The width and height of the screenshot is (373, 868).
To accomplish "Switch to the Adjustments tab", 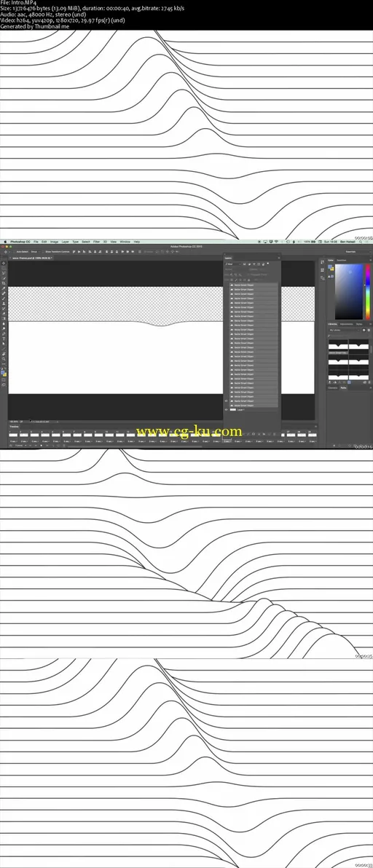I will pyautogui.click(x=347, y=324).
